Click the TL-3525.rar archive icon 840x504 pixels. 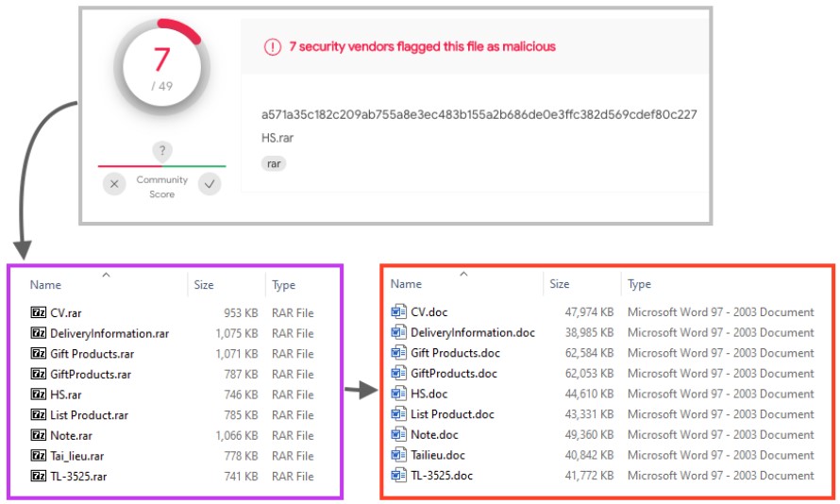click(x=39, y=477)
